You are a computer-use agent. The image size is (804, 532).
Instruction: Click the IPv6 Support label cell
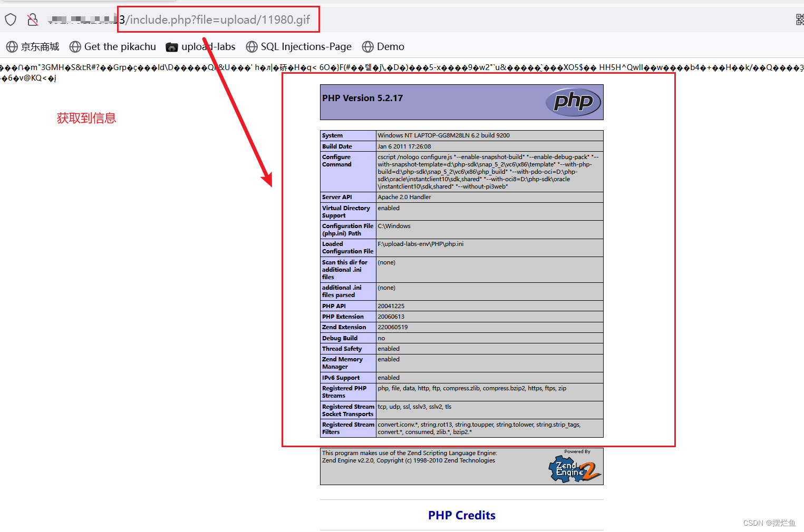click(x=348, y=378)
